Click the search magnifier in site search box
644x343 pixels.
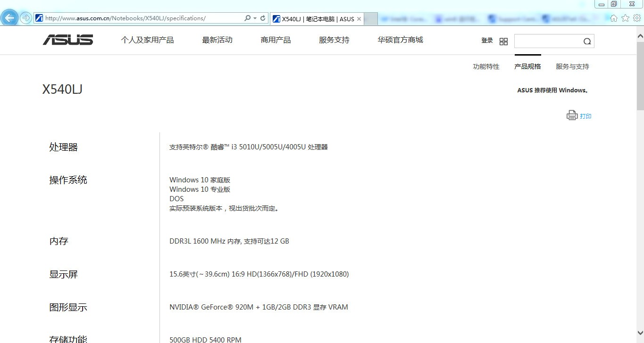click(x=587, y=41)
